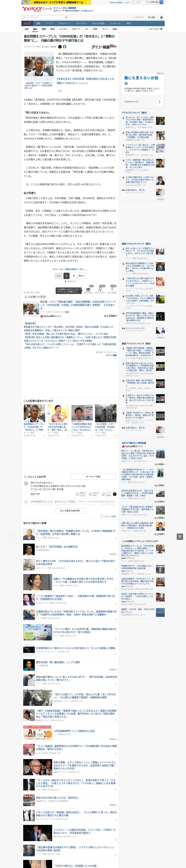The image size is (186, 868).
Task: Click the Yahoo! JAPAN news logo
Action: pos(37,9)
